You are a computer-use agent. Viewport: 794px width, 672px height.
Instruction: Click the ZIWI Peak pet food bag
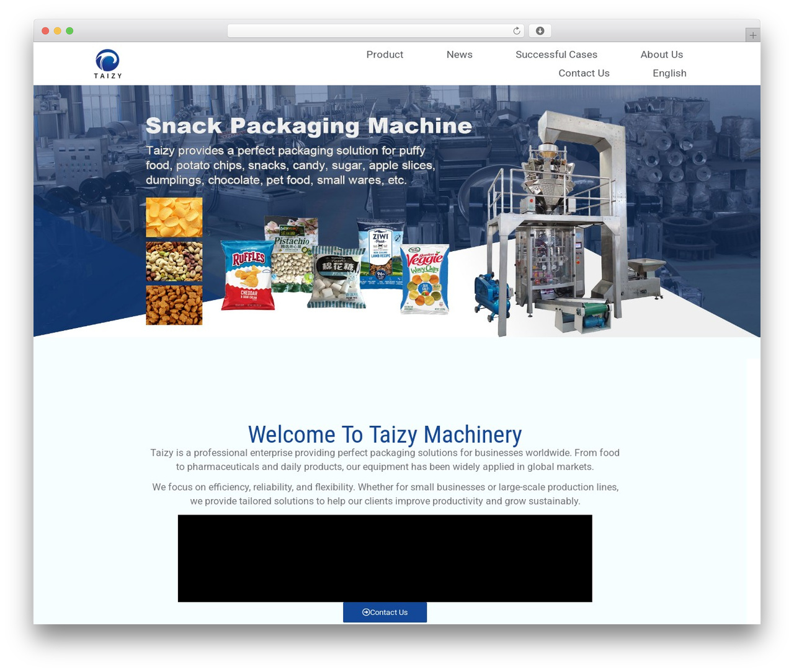(380, 253)
